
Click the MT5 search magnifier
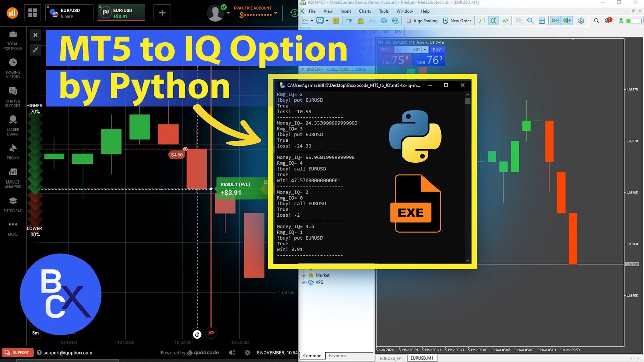596,21
